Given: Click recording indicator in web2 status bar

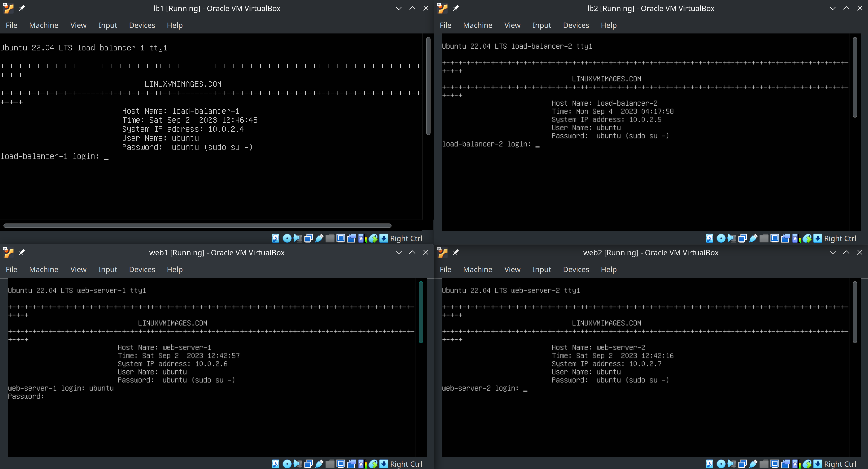Looking at the screenshot, I should pos(785,464).
